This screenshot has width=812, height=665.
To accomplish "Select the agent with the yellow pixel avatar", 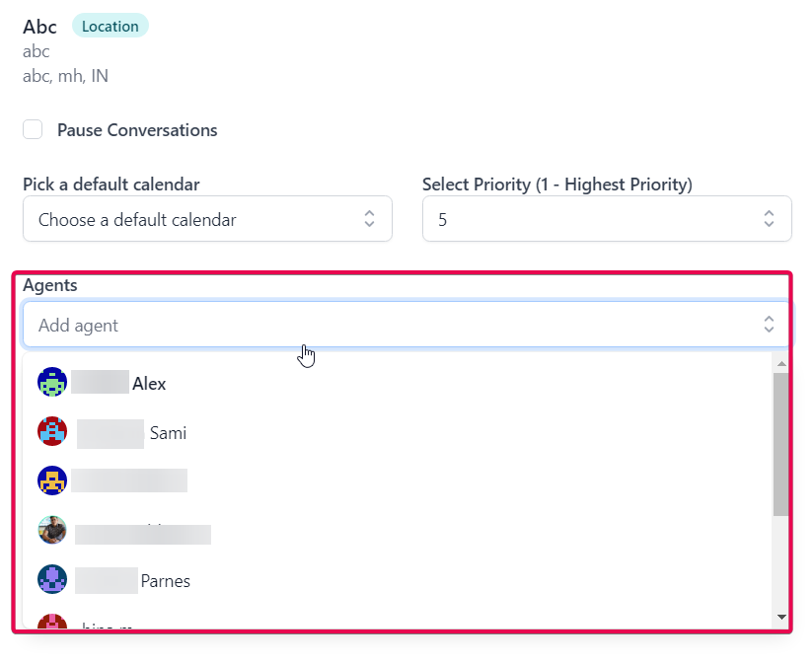I will point(52,480).
